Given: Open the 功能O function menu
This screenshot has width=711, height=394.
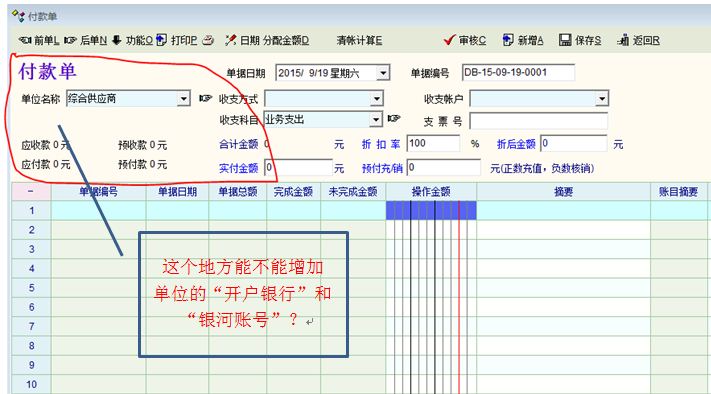Looking at the screenshot, I should tap(117, 40).
